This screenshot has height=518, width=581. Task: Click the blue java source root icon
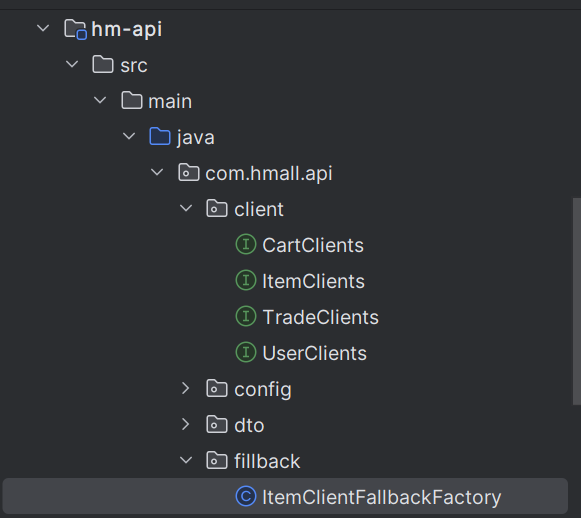point(160,136)
